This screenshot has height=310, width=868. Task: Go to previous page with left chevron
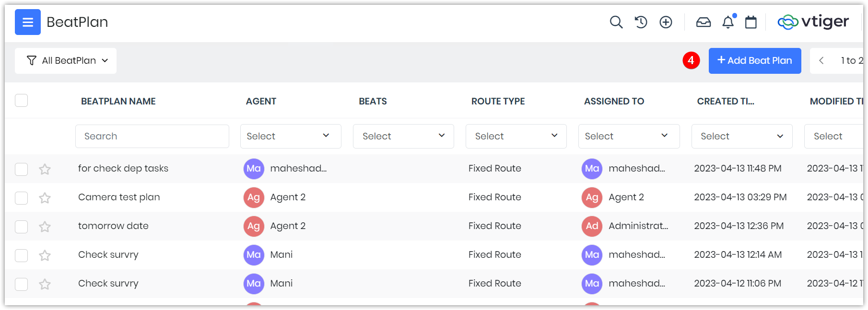[x=821, y=60]
